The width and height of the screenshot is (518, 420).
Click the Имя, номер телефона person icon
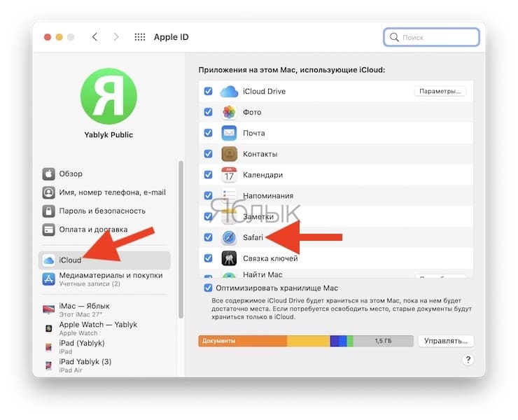click(x=48, y=192)
